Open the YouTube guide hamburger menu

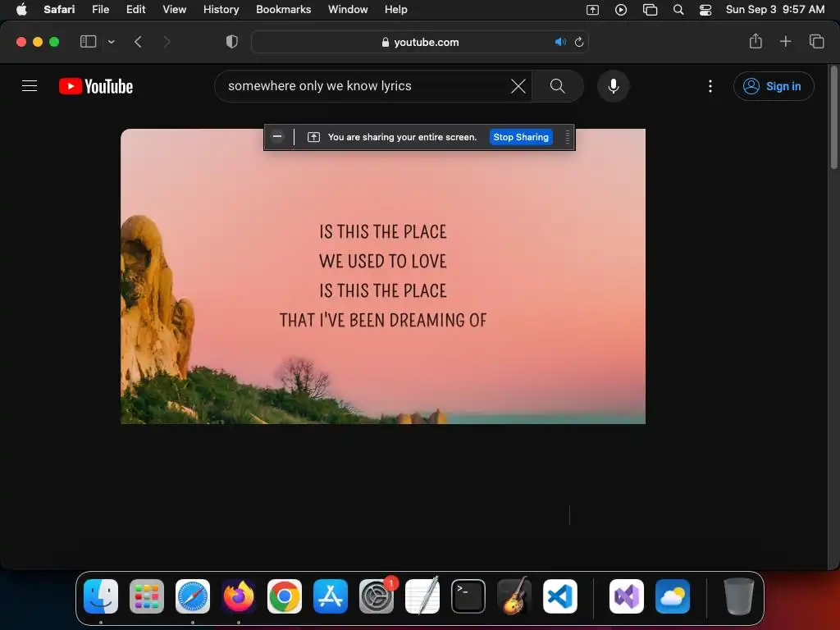tap(30, 85)
